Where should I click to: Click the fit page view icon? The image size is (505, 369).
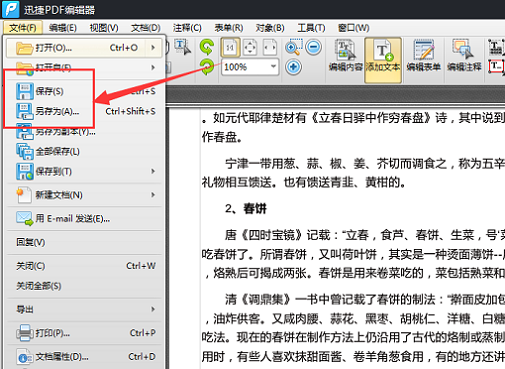[x=250, y=47]
